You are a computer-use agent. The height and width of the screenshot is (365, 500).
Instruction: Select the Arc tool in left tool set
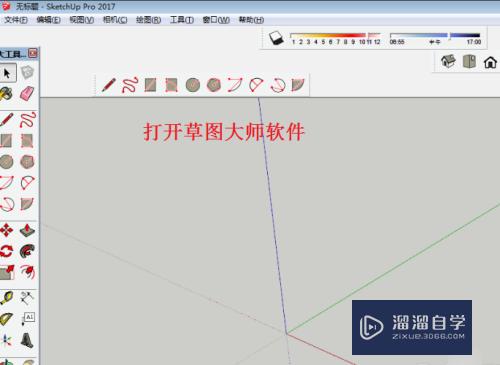7,183
